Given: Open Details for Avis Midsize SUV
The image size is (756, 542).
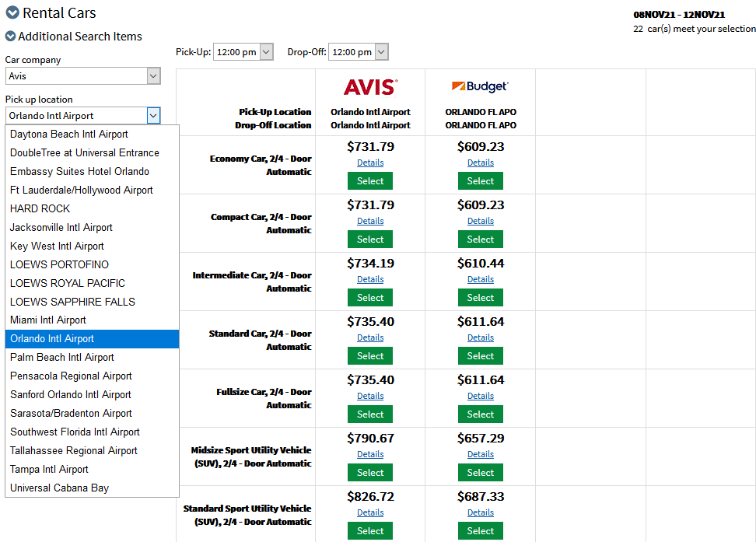Looking at the screenshot, I should point(370,455).
